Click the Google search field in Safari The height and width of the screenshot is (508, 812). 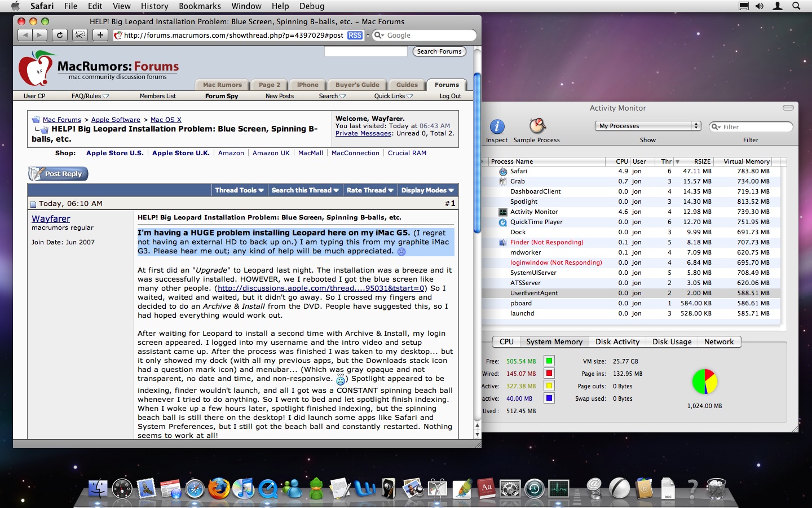(425, 35)
